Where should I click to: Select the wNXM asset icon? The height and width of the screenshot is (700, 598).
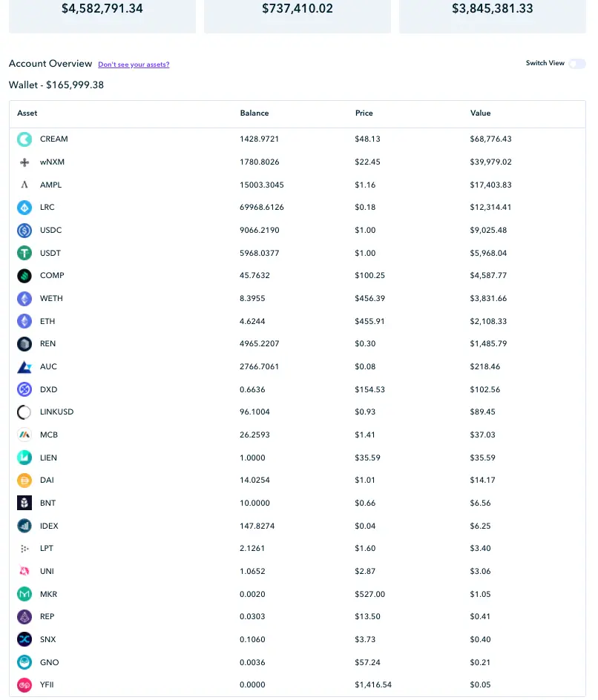(x=24, y=162)
